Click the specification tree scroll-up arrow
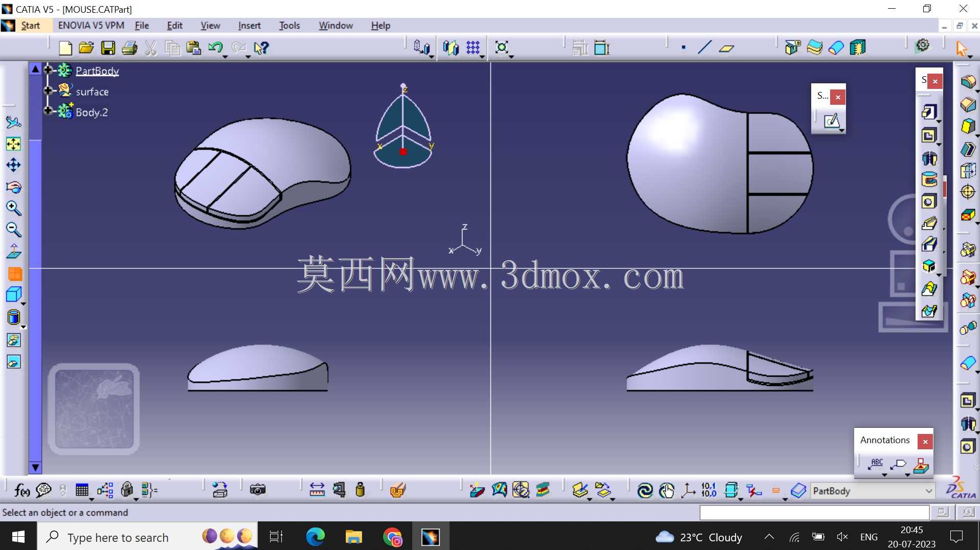This screenshot has width=980, height=550. point(35,69)
